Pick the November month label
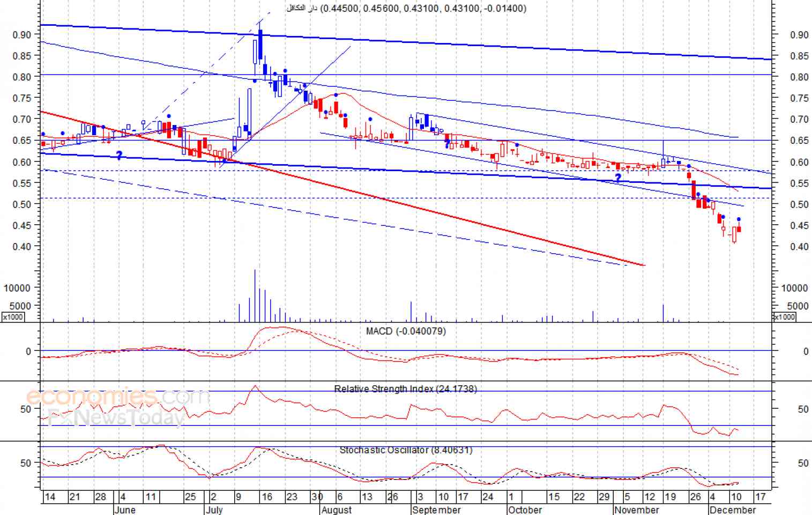Screen dimensions: 812x515 pos(637,510)
